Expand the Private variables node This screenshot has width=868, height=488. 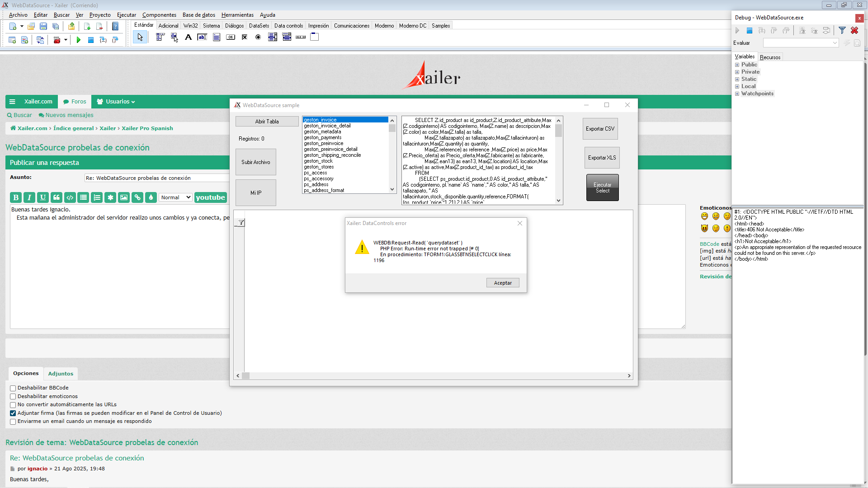pyautogui.click(x=737, y=72)
